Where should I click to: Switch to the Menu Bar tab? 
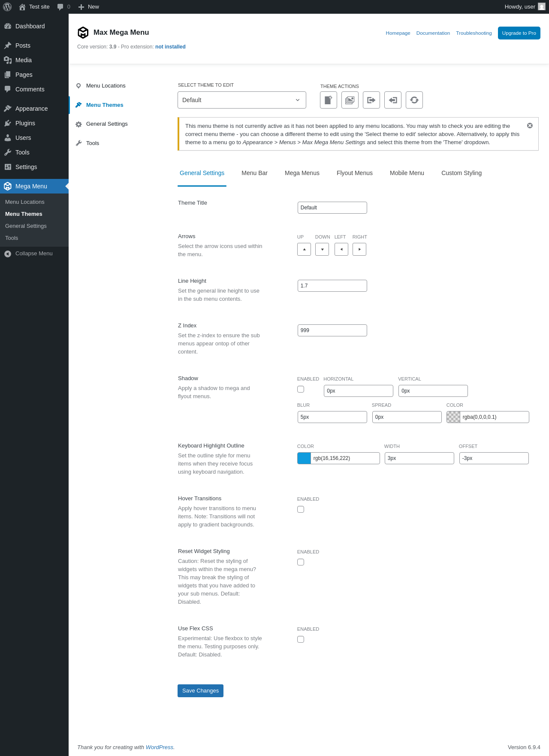click(254, 173)
